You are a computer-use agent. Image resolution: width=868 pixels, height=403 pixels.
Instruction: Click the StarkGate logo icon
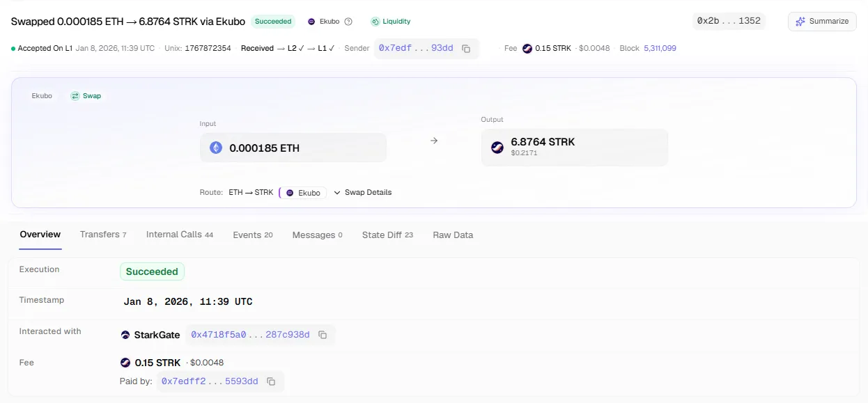125,335
